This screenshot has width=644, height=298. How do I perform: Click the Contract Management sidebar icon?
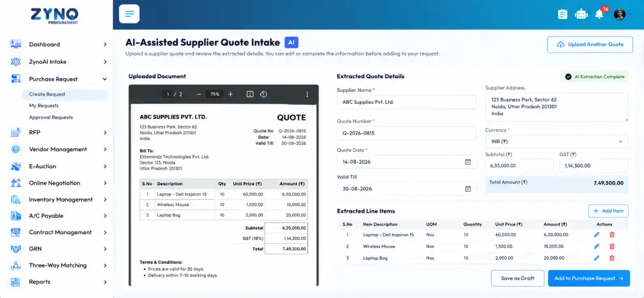tap(16, 232)
